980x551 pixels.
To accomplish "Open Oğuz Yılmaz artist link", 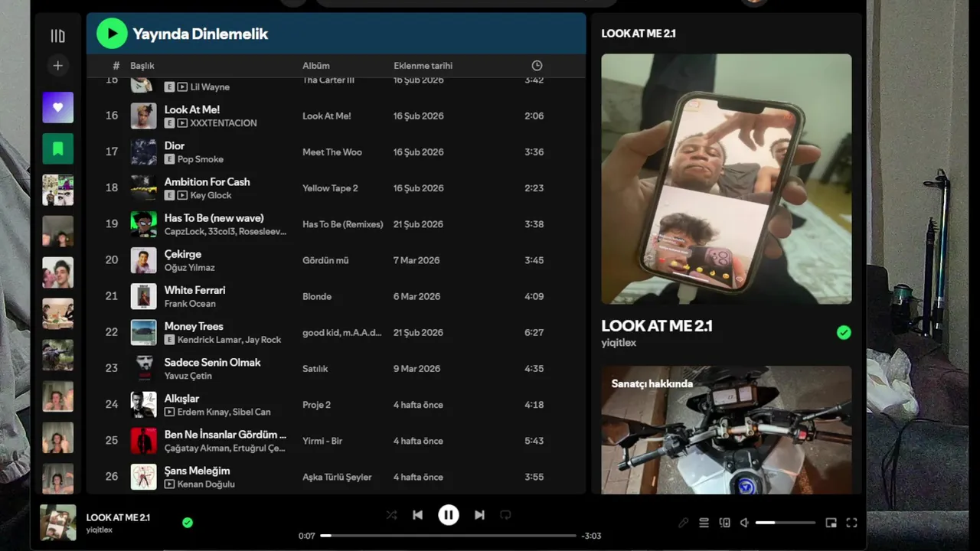I will (190, 268).
